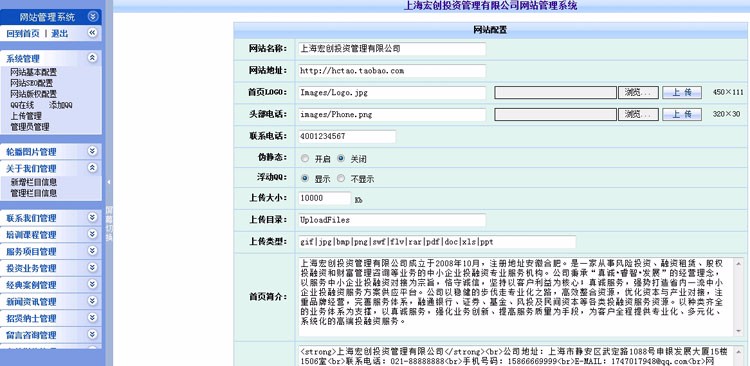The width and height of the screenshot is (750, 366).
Task: Click the contact info HTML text area
Action: point(516,355)
